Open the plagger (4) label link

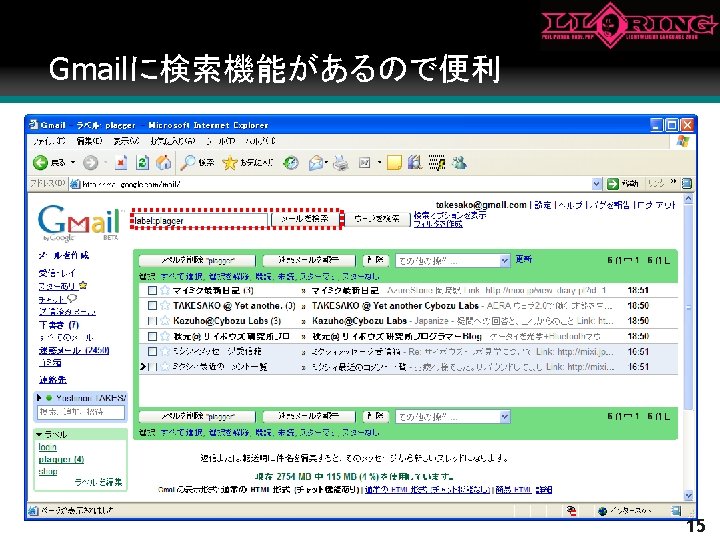pyautogui.click(x=61, y=459)
